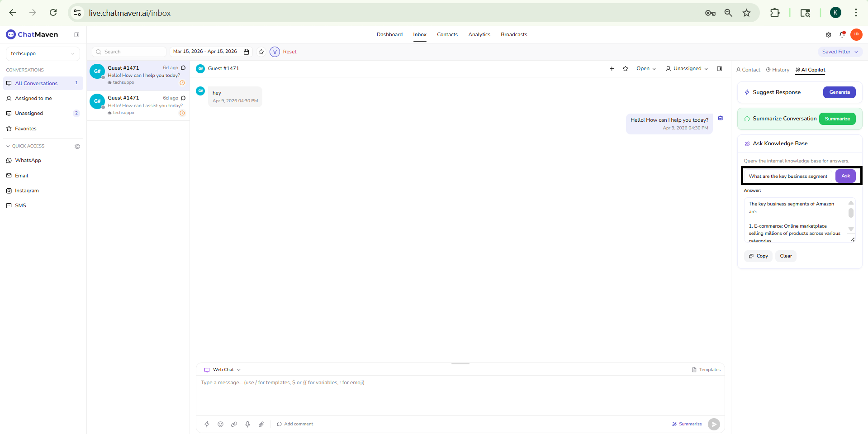This screenshot has height=434, width=868.
Task: Switch to the History tab
Action: [x=778, y=70]
